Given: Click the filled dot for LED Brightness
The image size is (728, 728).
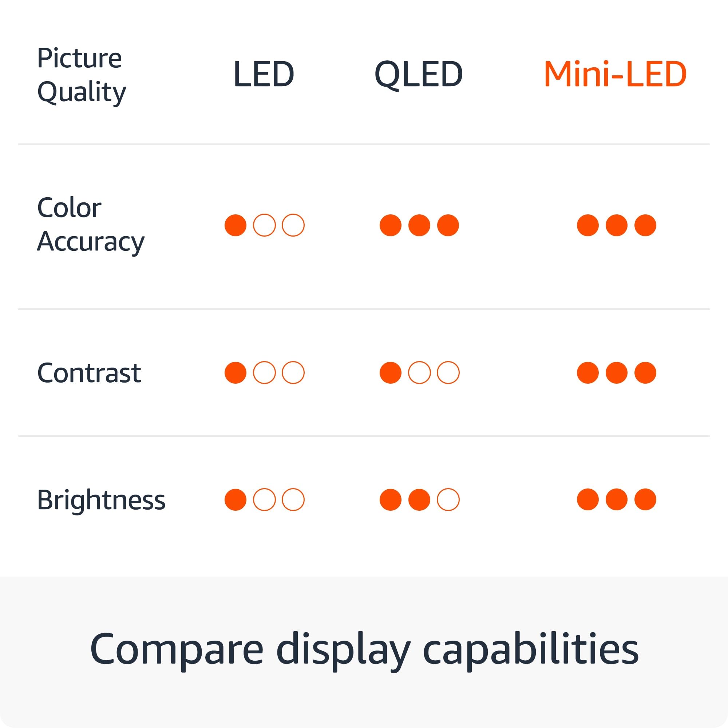Looking at the screenshot, I should pos(236,500).
